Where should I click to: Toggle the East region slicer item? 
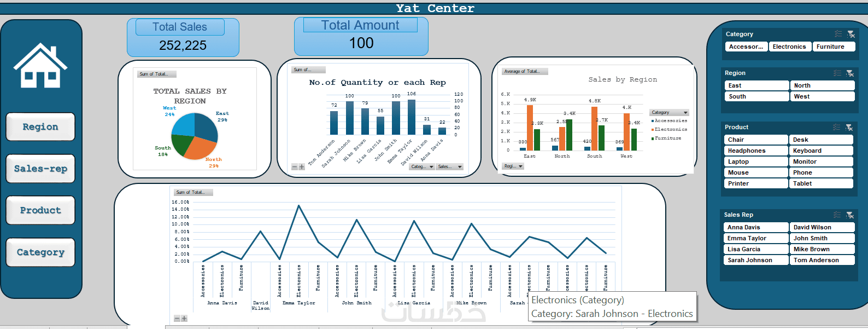(x=757, y=85)
